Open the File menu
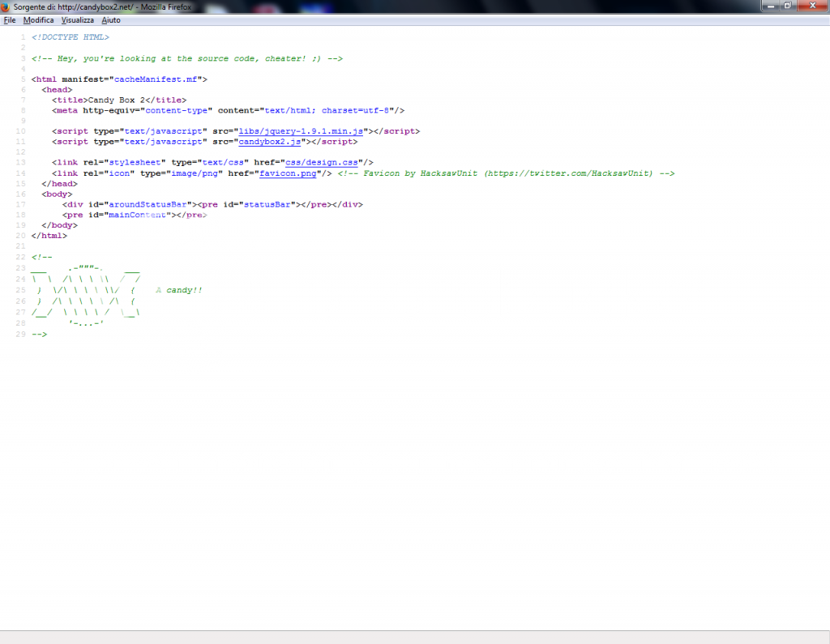The height and width of the screenshot is (644, 830). [x=10, y=19]
